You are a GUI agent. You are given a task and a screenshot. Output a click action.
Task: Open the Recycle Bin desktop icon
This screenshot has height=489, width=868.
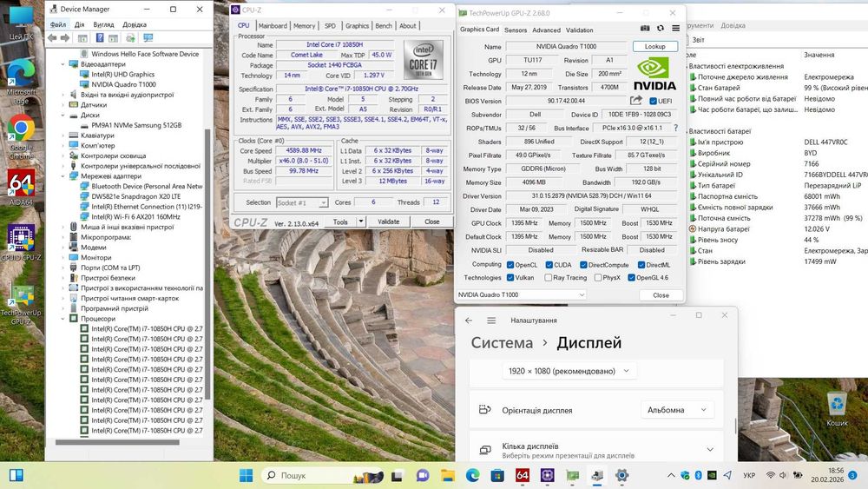[x=837, y=409]
